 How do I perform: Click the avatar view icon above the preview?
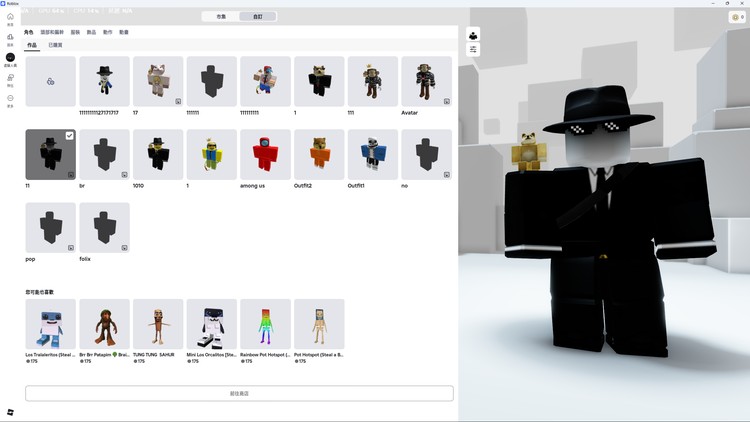pos(473,35)
